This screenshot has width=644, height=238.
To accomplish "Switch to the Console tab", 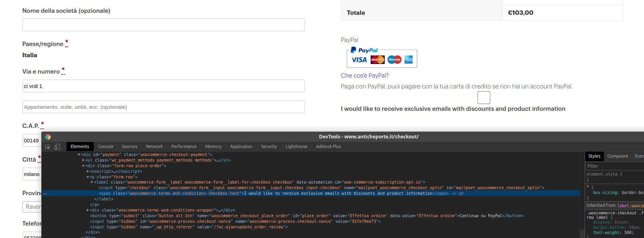I will 105,147.
